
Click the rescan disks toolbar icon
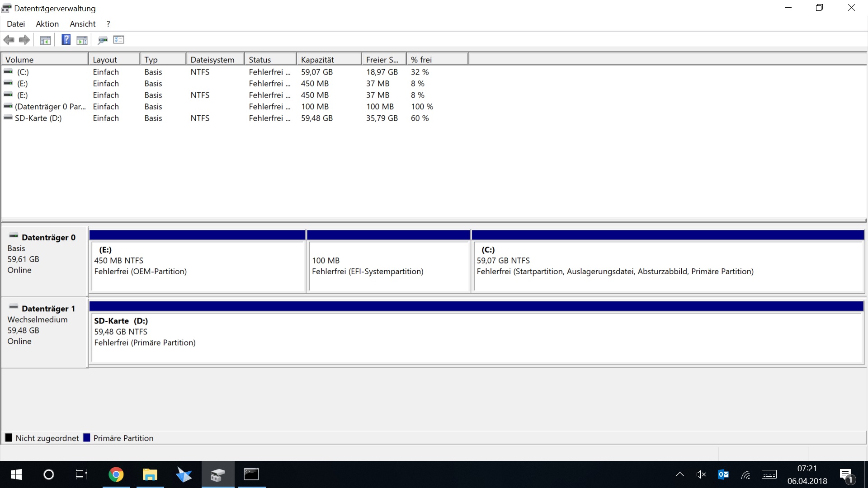coord(103,40)
